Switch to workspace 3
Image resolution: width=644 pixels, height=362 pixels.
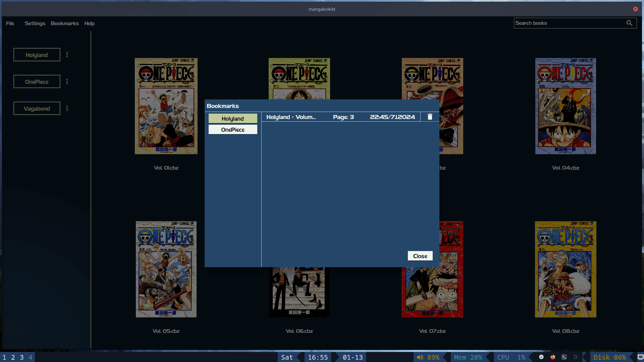22,357
